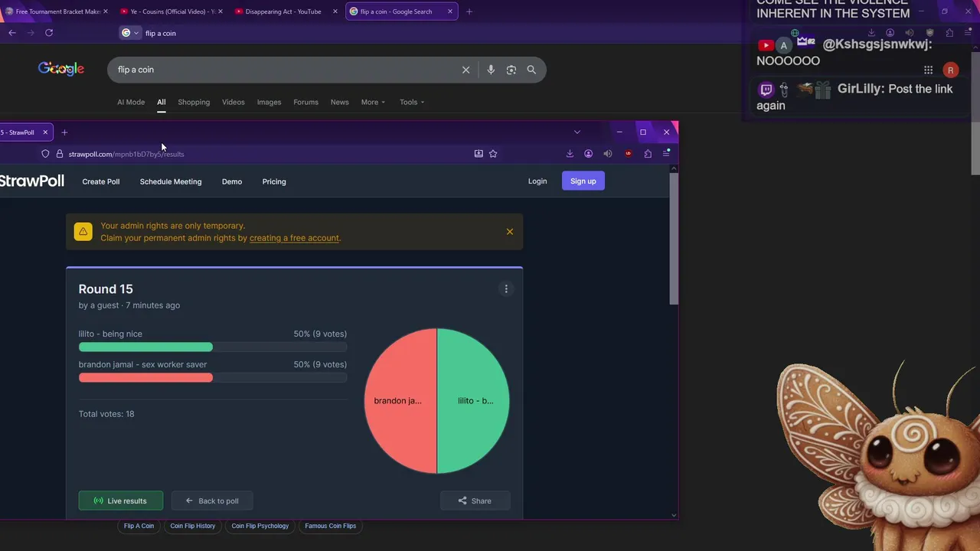Open the Round 15 poll options menu
980x551 pixels.
click(506, 289)
